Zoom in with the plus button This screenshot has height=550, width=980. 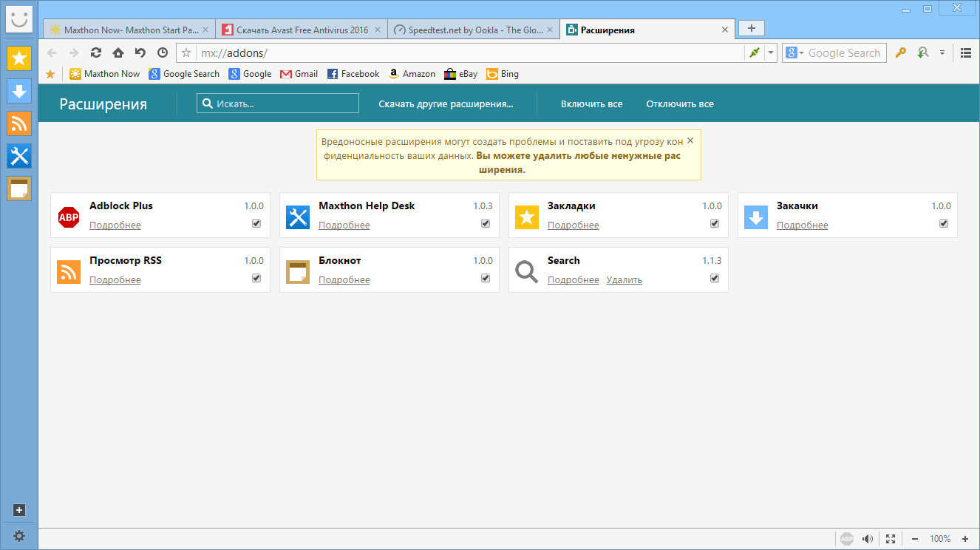(x=965, y=539)
